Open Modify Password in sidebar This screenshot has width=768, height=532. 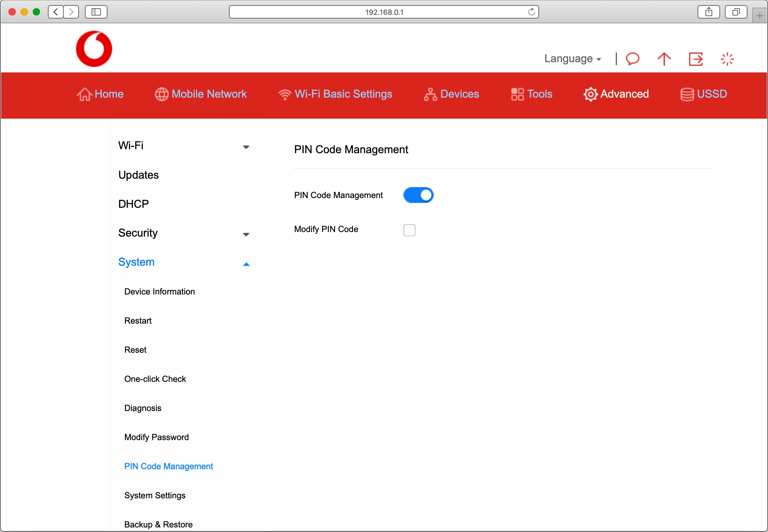click(156, 437)
